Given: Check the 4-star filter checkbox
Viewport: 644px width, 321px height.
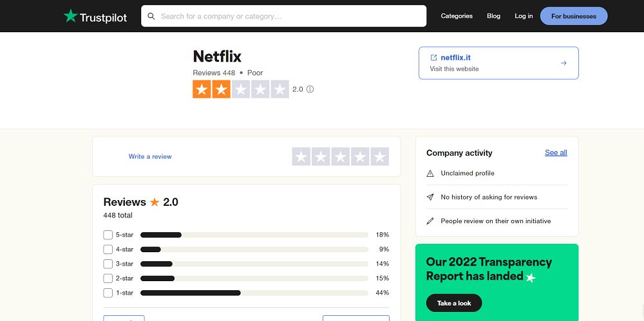Looking at the screenshot, I should pyautogui.click(x=108, y=249).
